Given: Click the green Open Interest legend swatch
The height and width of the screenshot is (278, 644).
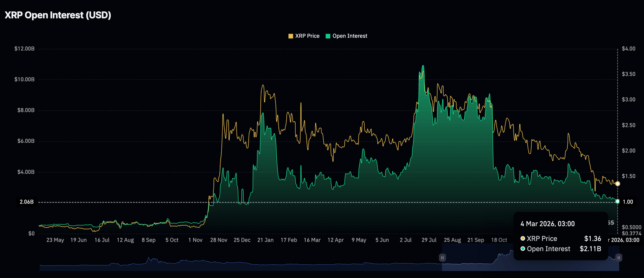Looking at the screenshot, I should pyautogui.click(x=328, y=36).
